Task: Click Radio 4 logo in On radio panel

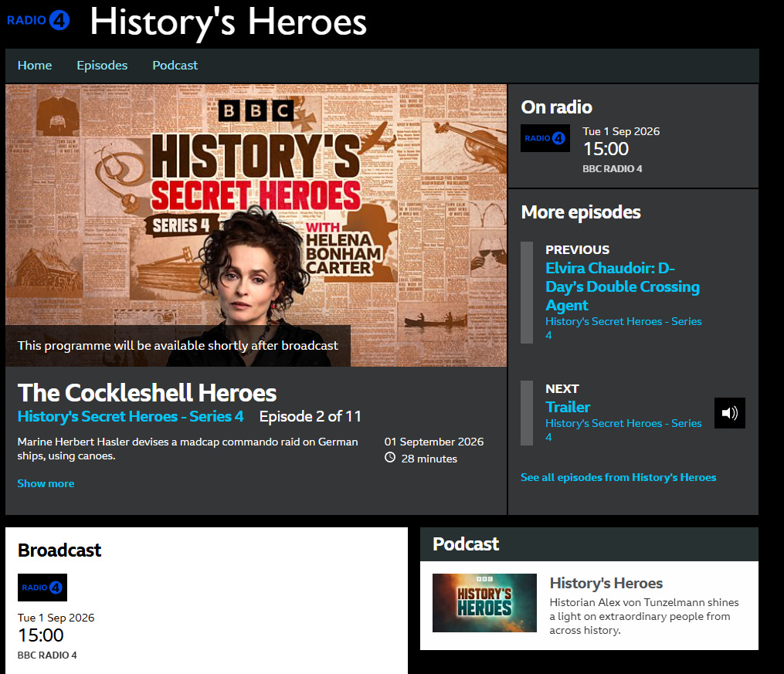Action: point(545,138)
